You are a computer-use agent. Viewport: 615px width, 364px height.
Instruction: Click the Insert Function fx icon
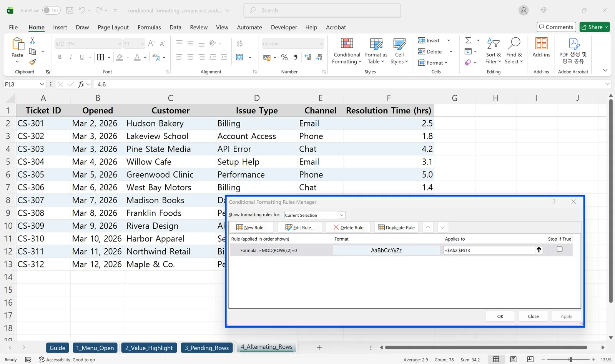(x=81, y=84)
